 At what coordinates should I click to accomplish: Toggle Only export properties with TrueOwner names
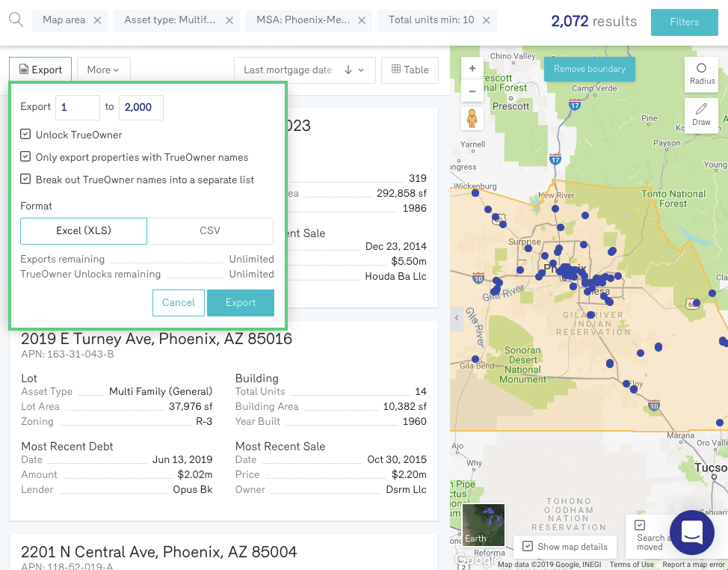tap(26, 157)
